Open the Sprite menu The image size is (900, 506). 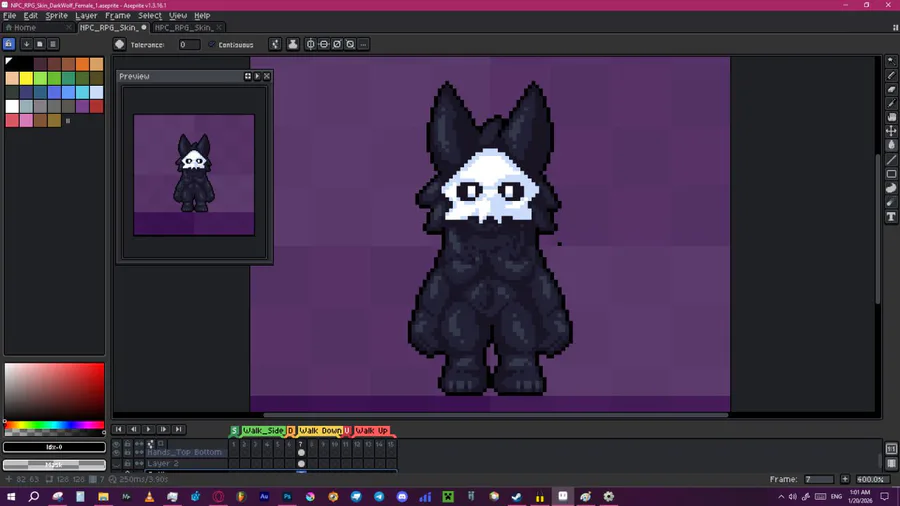click(x=56, y=15)
